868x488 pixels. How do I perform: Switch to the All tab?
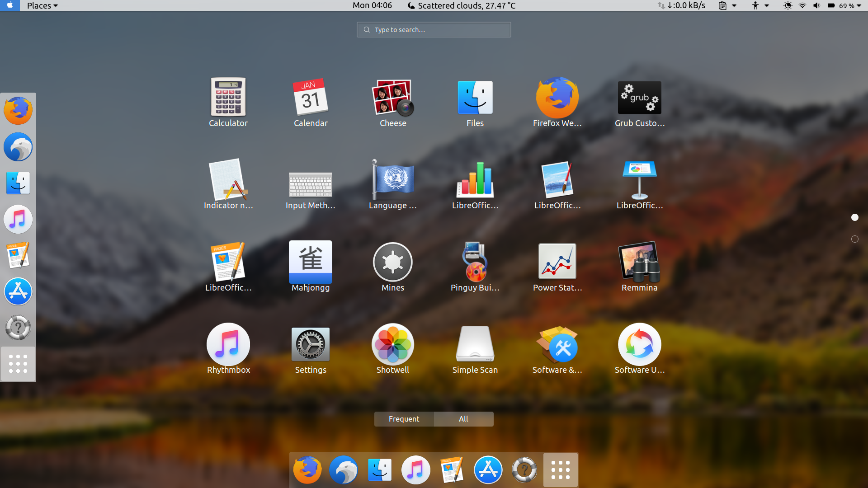click(463, 419)
